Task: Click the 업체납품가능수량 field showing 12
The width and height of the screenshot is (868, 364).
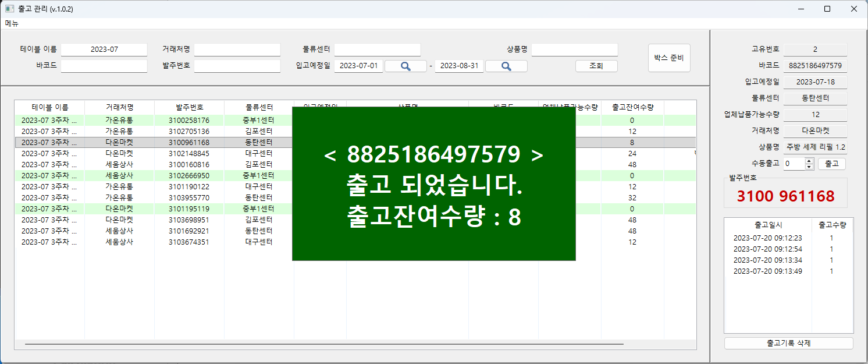Action: click(815, 115)
